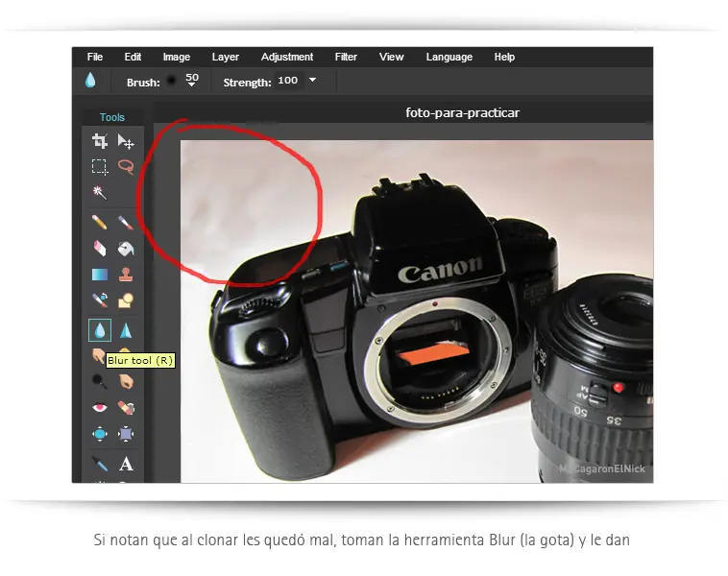Select the Dodge tool
Image resolution: width=728 pixels, height=576 pixels.
[100, 381]
